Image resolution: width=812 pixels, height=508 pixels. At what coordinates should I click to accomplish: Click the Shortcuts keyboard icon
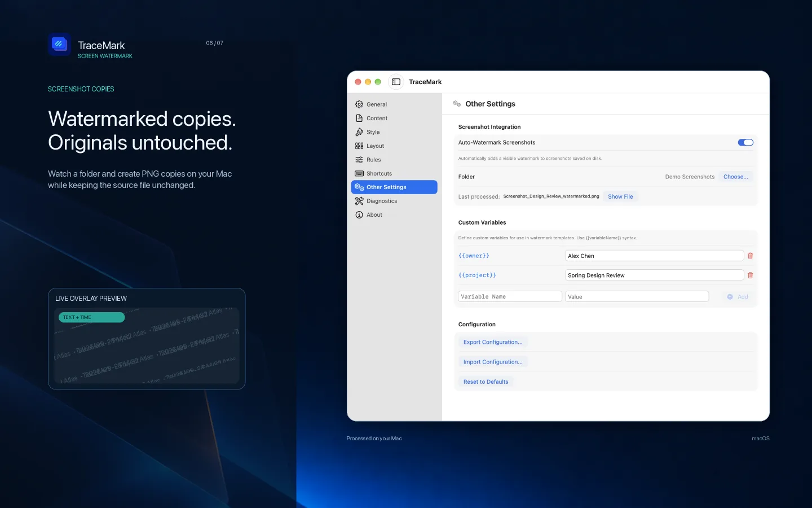pyautogui.click(x=359, y=173)
